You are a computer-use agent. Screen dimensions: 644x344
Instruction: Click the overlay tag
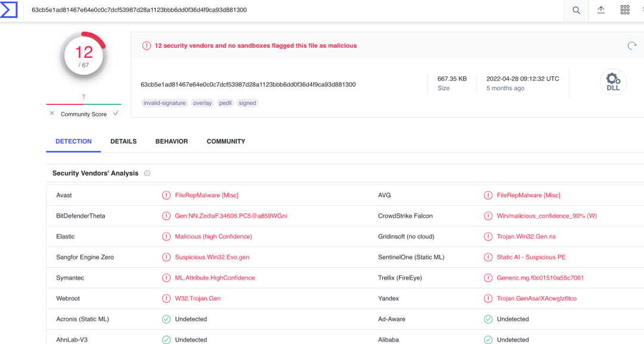(x=203, y=103)
